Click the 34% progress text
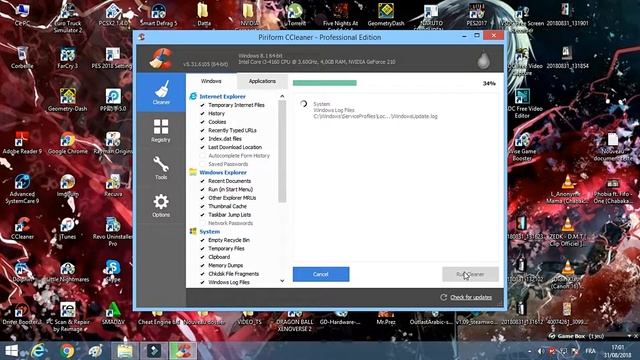 click(x=489, y=83)
